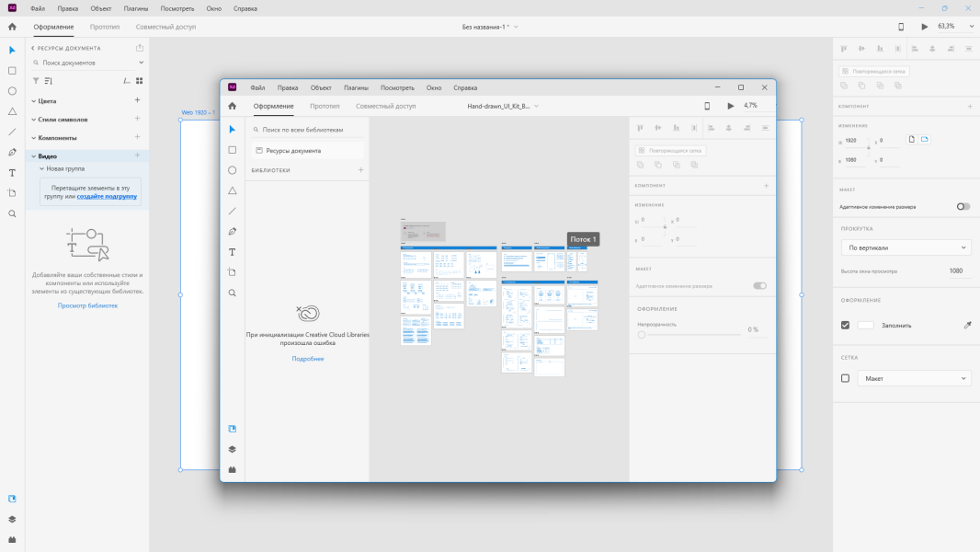Open the File menu in the back window

38,9
